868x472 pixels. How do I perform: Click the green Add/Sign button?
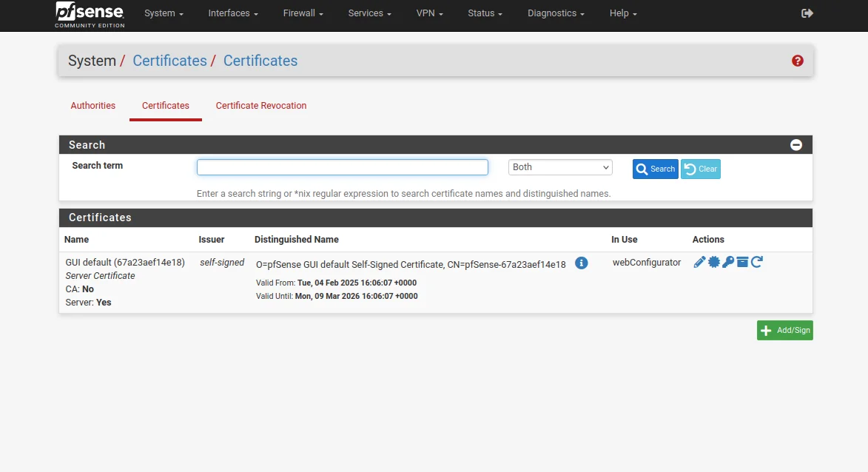pos(784,330)
